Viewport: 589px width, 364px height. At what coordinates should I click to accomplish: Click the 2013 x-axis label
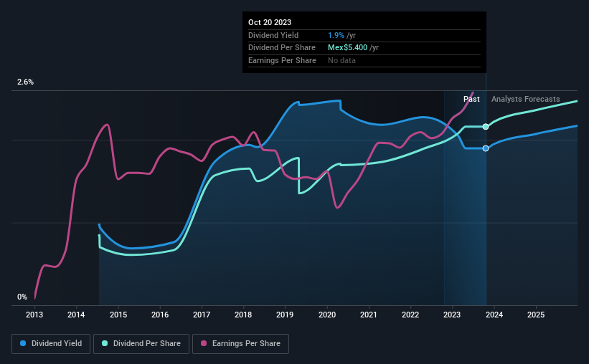click(x=34, y=315)
